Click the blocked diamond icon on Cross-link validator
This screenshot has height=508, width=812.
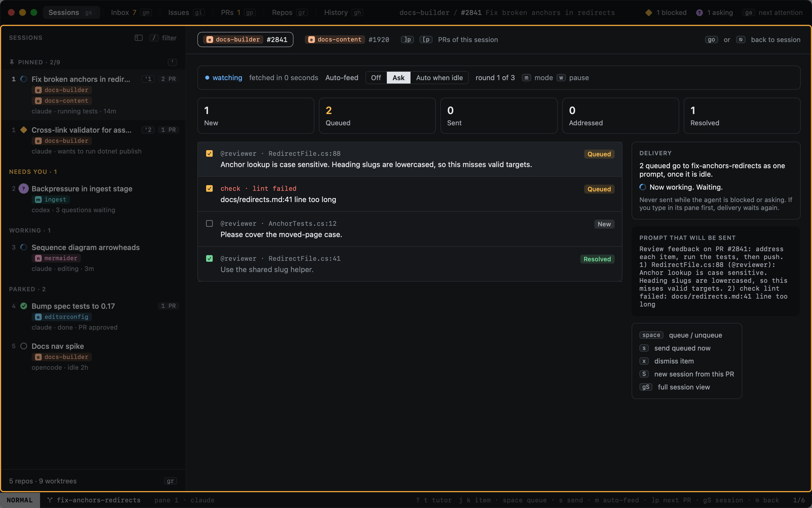[23, 130]
